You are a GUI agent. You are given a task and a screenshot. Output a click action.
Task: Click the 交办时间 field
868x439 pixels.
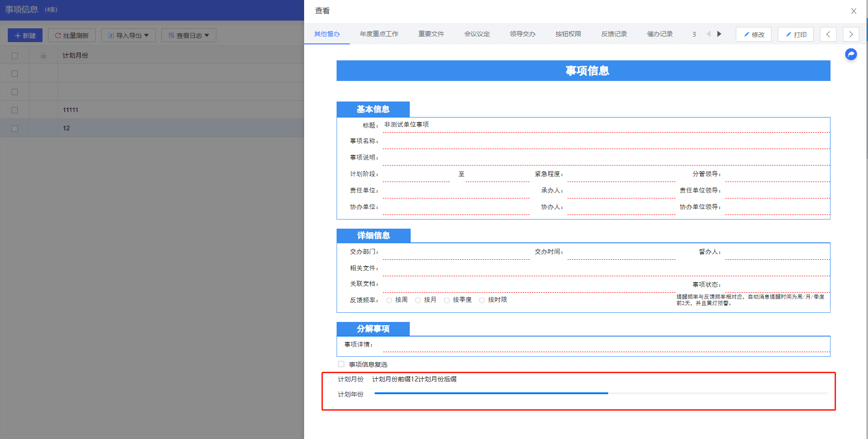[621, 252]
